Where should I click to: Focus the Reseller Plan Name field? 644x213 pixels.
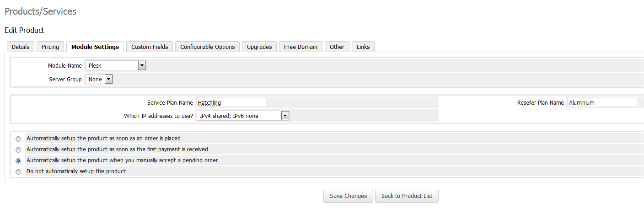(602, 102)
